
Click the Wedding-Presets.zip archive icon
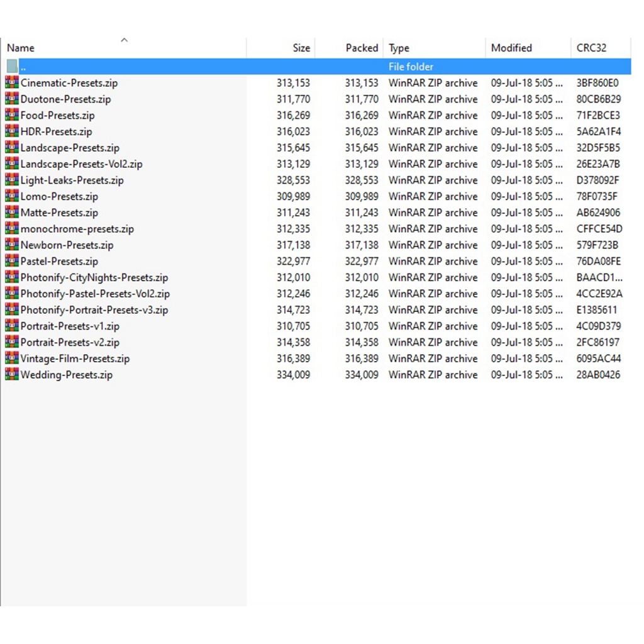coord(11,375)
